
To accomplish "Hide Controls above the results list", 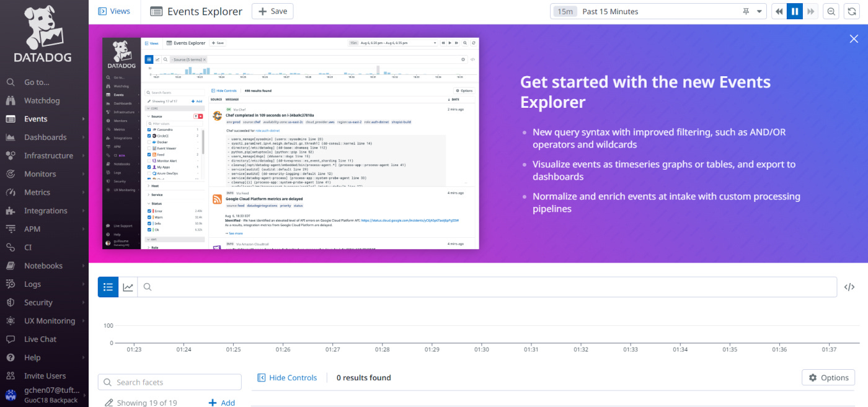I will click(288, 377).
